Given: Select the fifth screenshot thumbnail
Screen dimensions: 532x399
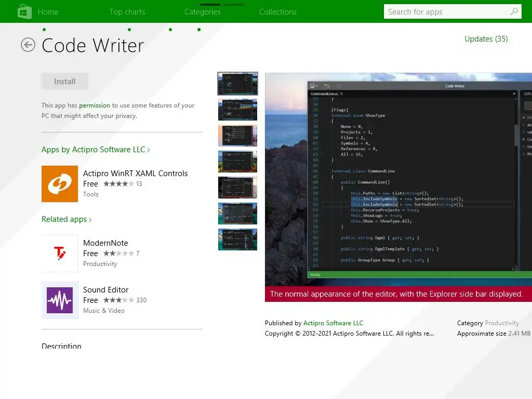Looking at the screenshot, I should [x=237, y=187].
